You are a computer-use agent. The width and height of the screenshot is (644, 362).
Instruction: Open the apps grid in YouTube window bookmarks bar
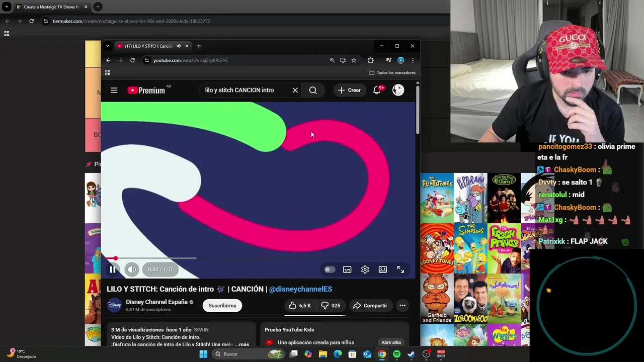[108, 73]
